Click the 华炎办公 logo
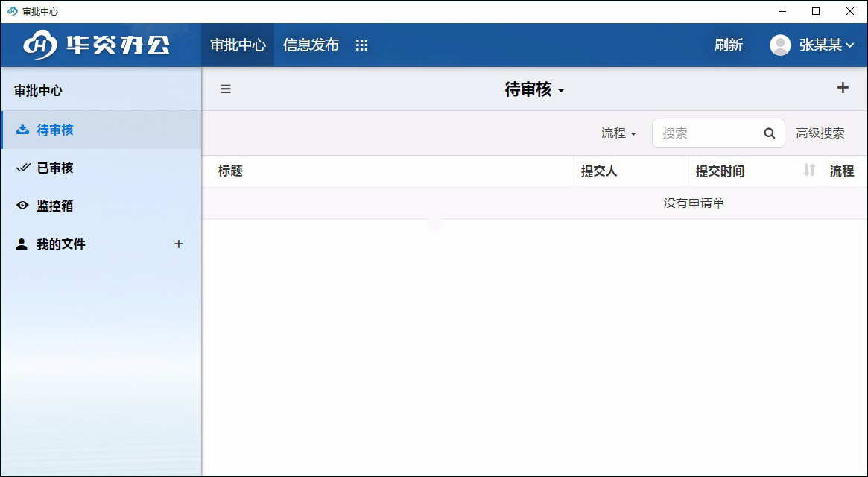The image size is (868, 477). click(x=96, y=44)
